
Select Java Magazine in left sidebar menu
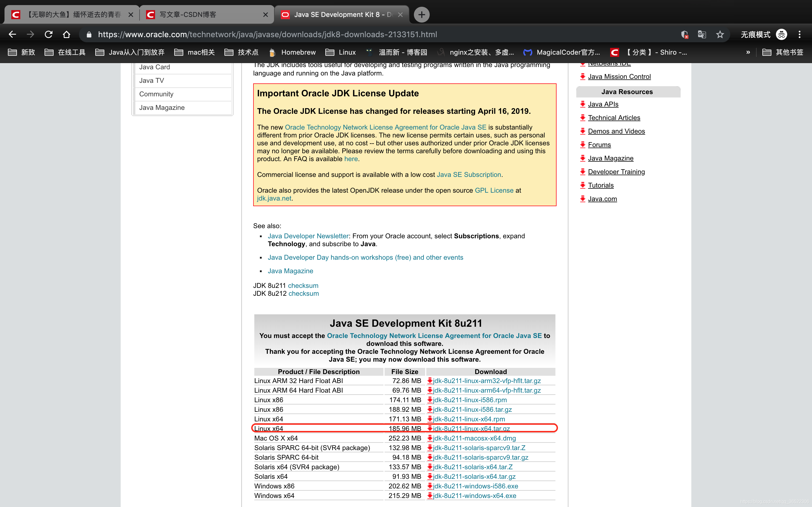pos(162,108)
